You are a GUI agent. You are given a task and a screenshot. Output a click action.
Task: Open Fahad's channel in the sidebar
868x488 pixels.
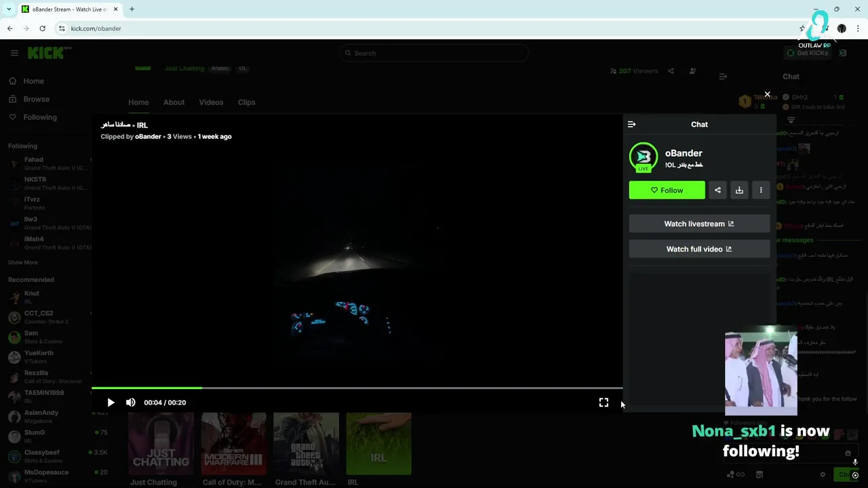[x=47, y=163]
